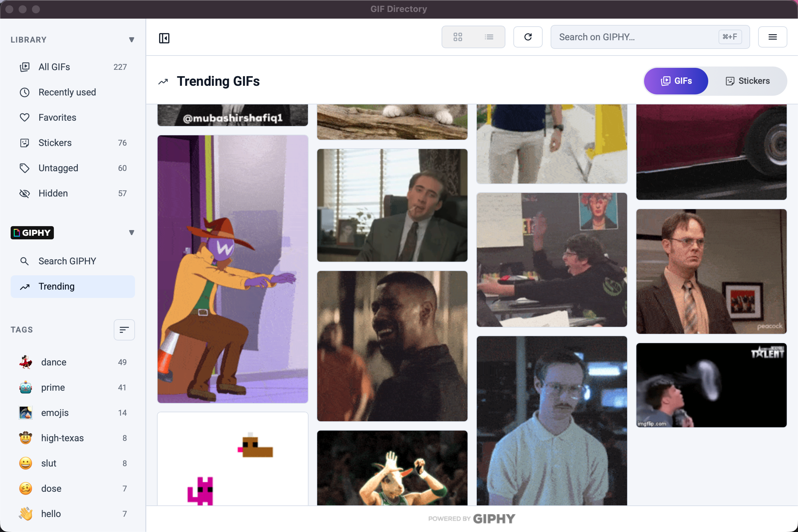Viewport: 798px width, 532px height.
Task: Click the slut tag smiley emoji
Action: (26, 463)
